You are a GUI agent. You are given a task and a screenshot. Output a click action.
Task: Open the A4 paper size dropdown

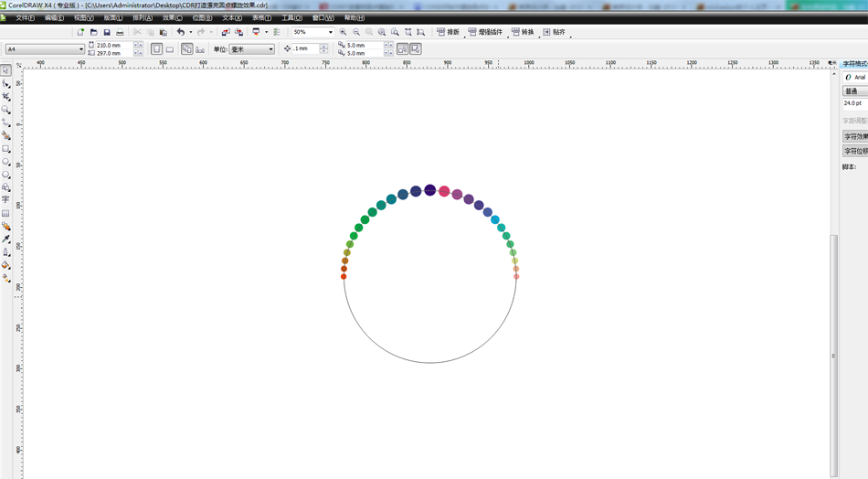pyautogui.click(x=80, y=49)
